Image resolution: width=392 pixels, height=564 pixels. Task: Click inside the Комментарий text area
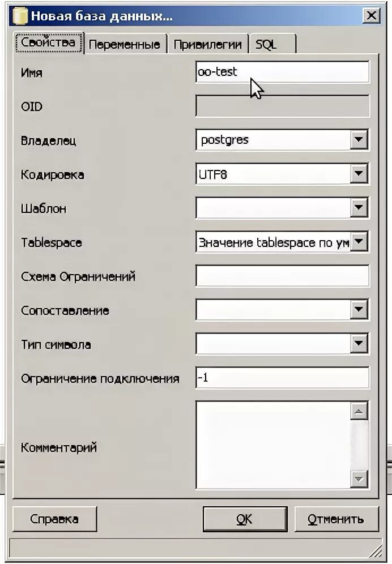273,445
